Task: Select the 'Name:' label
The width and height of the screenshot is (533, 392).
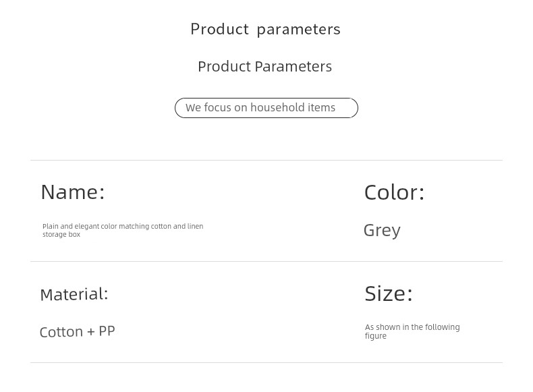Action: (x=73, y=192)
